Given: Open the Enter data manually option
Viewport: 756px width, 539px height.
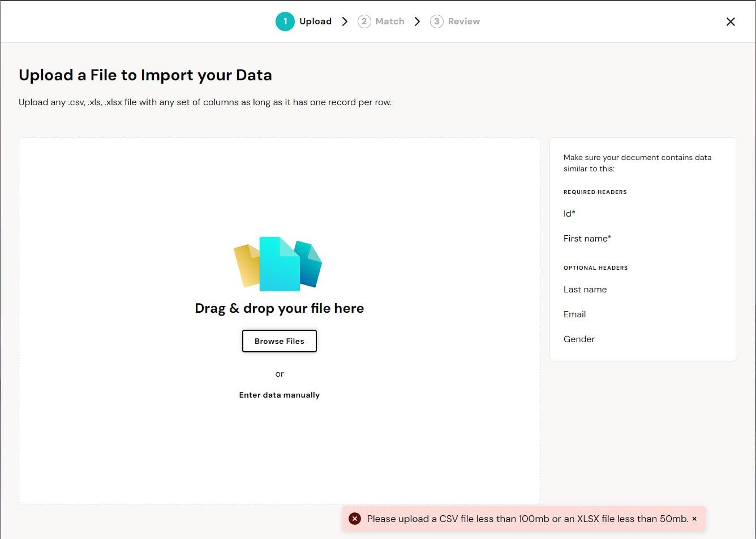Looking at the screenshot, I should tap(279, 395).
